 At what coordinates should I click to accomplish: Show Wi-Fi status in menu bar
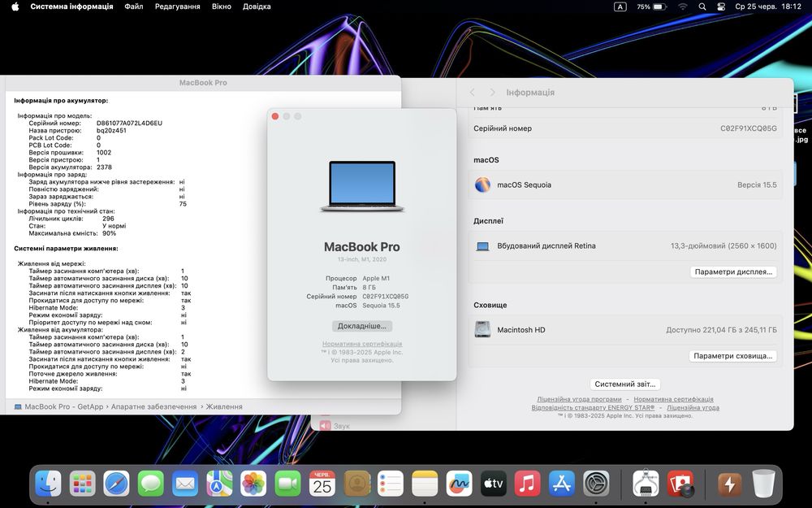[x=683, y=7]
